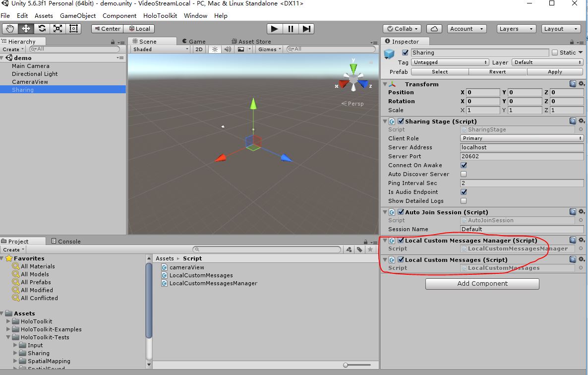This screenshot has width=588, height=375.
Task: Click prefab Apply button
Action: pyautogui.click(x=555, y=71)
